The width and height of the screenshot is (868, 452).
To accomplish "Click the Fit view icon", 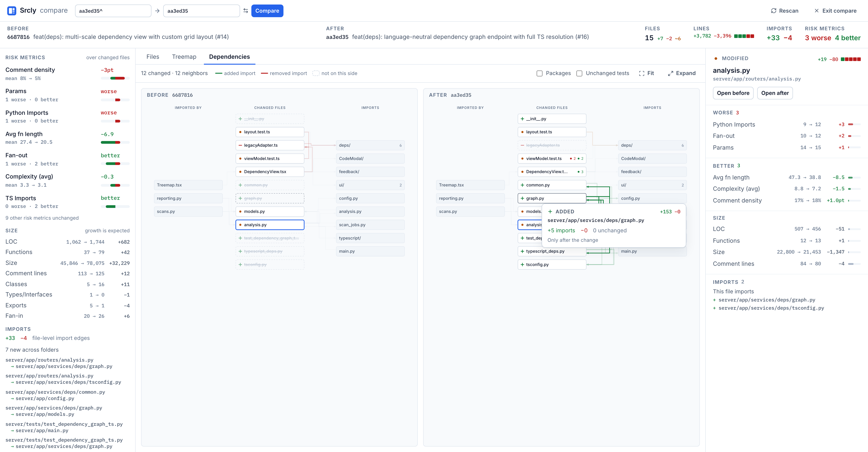I will pos(642,73).
